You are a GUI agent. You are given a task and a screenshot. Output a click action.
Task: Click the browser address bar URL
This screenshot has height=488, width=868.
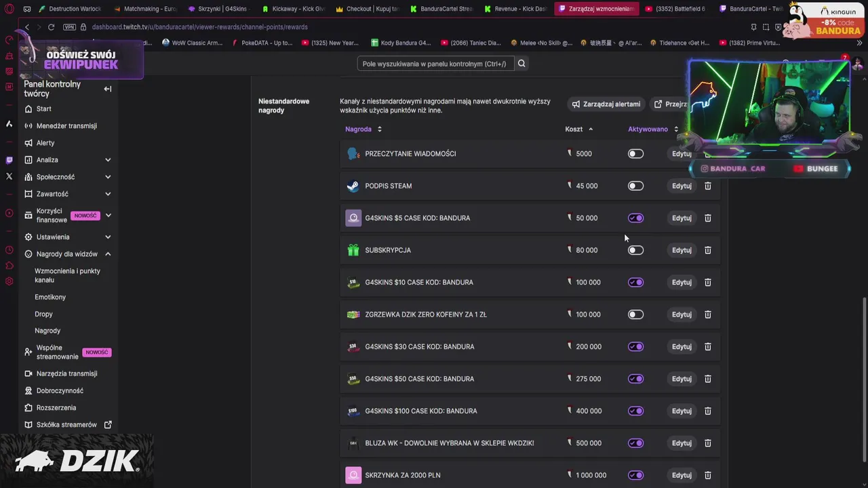coord(199,27)
